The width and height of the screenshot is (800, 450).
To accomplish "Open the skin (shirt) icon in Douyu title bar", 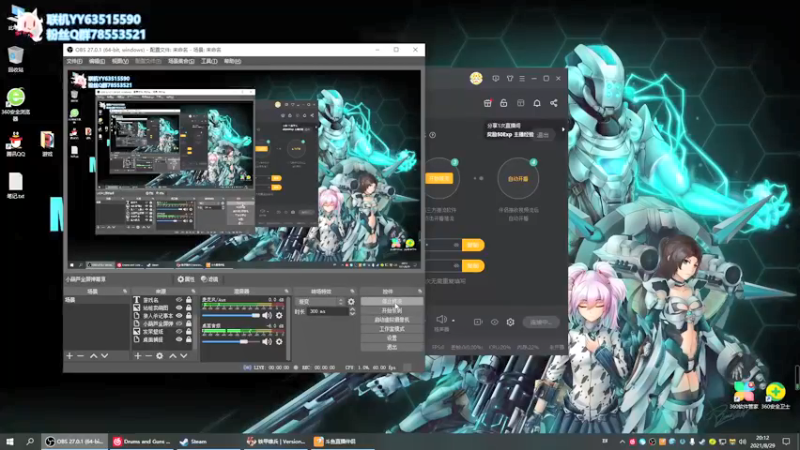I will pos(510,79).
